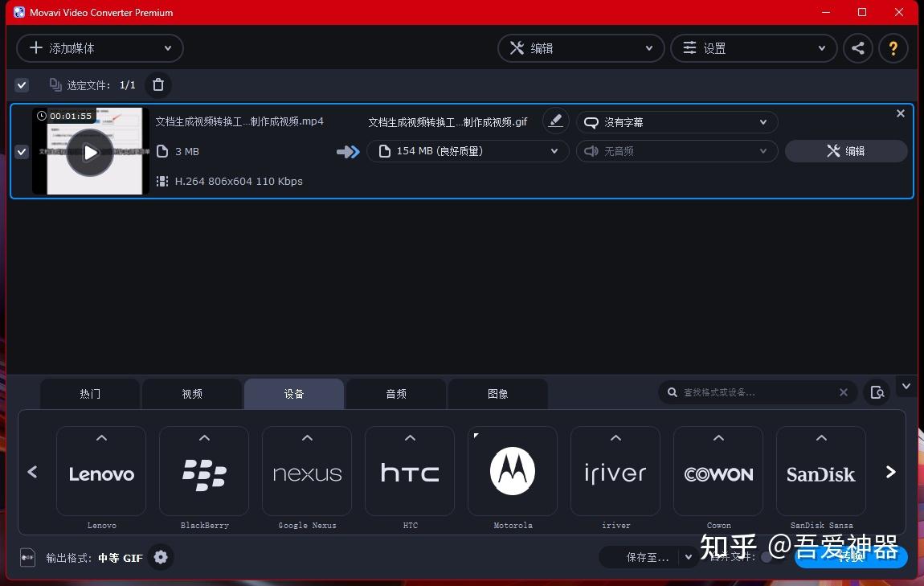Select the SanDisk Sansa device preset
924x586 pixels.
(x=821, y=471)
